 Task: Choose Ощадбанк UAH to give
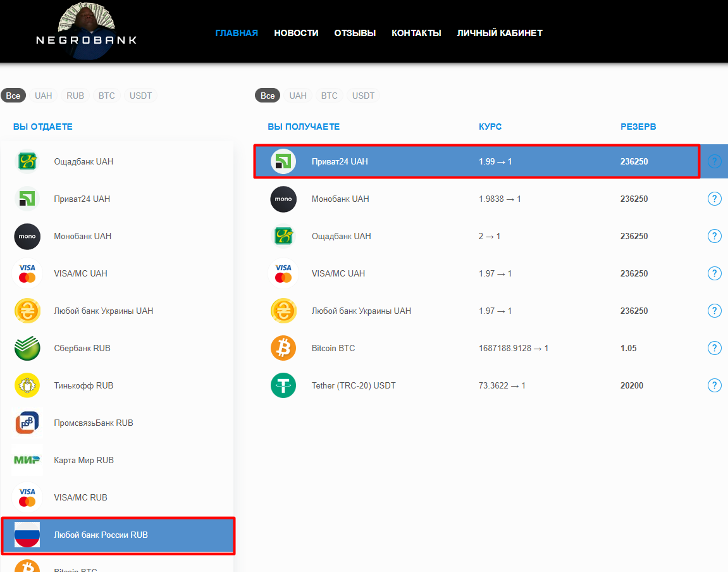[117, 161]
